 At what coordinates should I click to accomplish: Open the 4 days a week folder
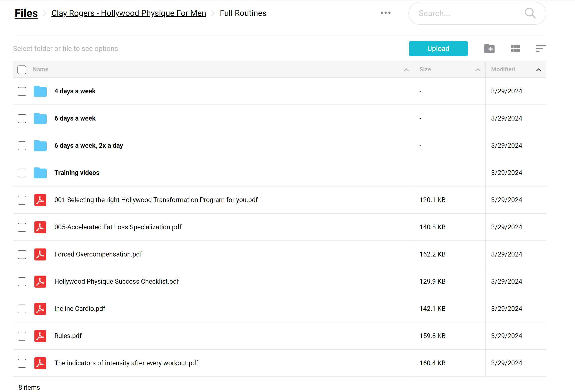[x=75, y=91]
